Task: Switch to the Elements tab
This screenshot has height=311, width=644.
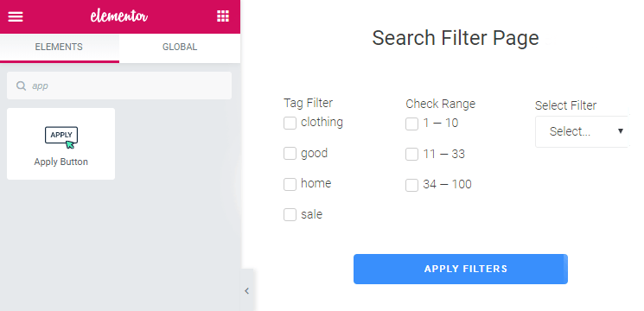Action: coord(59,48)
